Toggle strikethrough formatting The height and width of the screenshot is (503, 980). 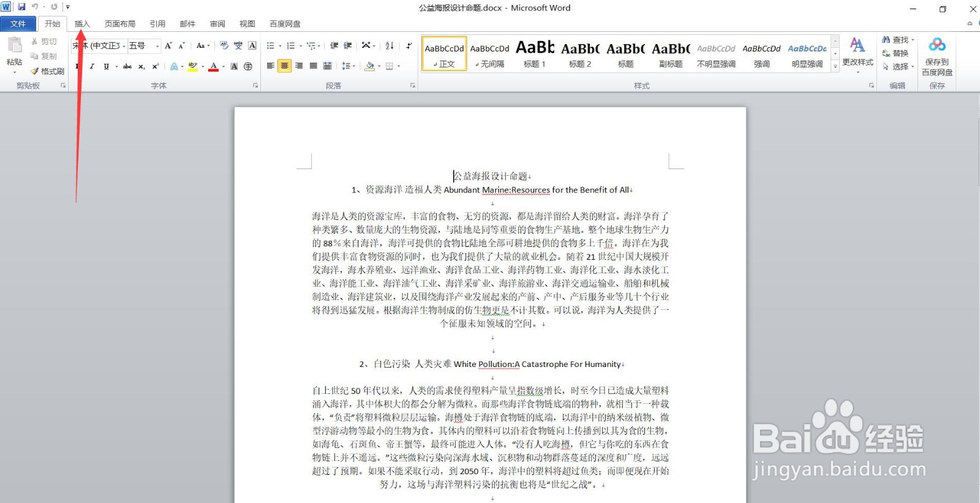click(x=127, y=66)
